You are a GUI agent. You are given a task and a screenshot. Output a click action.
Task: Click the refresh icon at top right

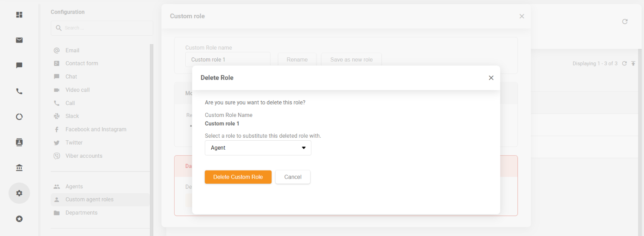tap(625, 22)
